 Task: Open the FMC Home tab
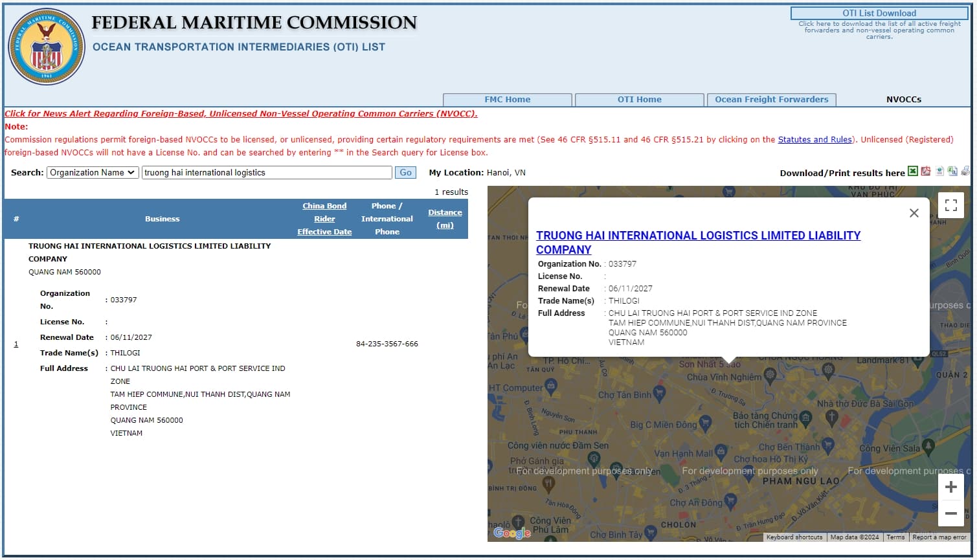pyautogui.click(x=507, y=100)
